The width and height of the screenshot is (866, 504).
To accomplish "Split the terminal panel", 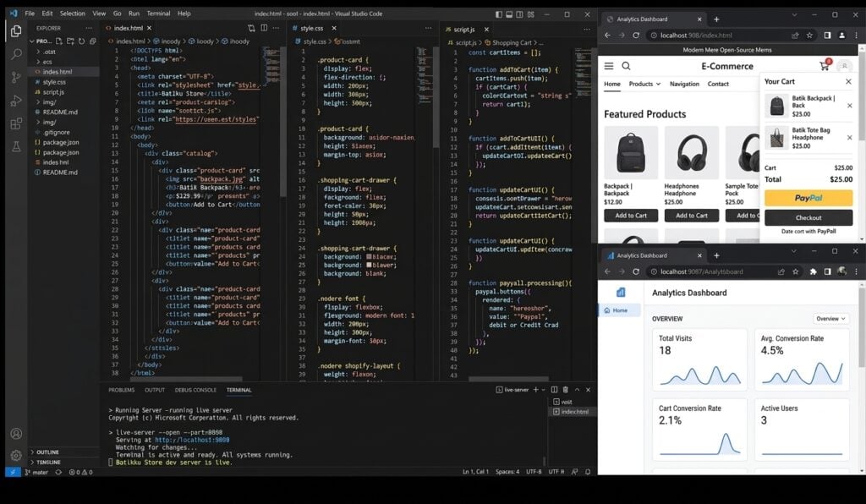I will (554, 390).
